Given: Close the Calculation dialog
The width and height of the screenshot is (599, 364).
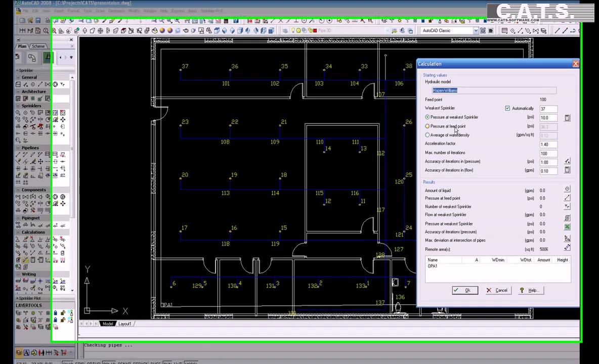Looking at the screenshot, I should pos(575,64).
